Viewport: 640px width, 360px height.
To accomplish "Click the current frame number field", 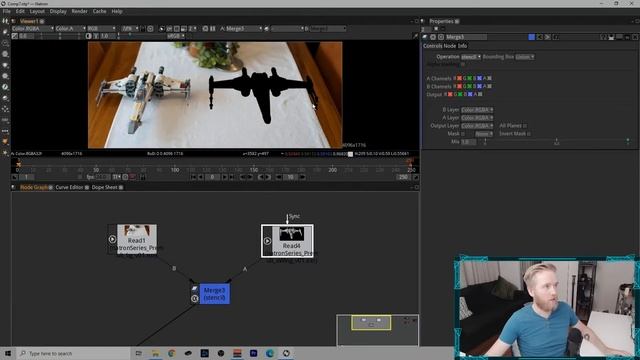I will tap(212, 177).
